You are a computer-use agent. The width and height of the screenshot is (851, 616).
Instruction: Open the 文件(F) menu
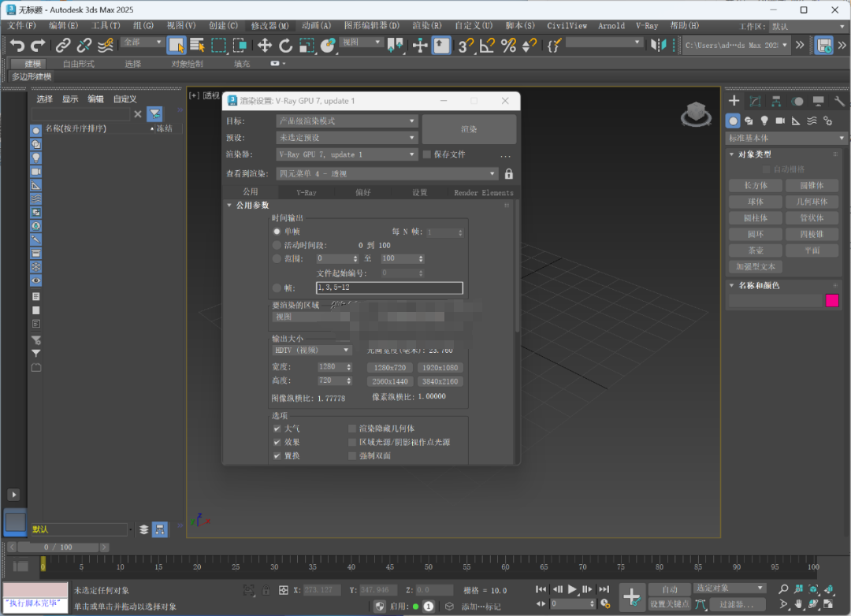tap(22, 25)
